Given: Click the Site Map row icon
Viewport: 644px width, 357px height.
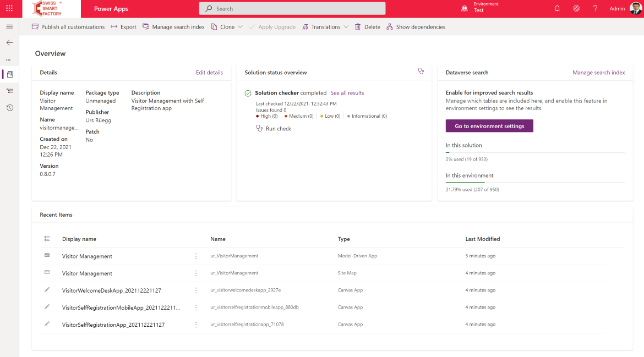Looking at the screenshot, I should click(47, 272).
